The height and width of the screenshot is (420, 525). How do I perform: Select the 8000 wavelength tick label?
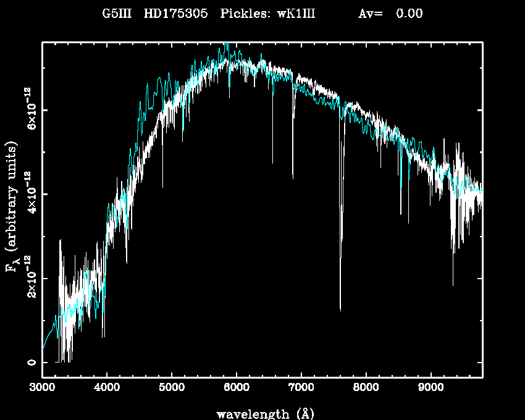[366, 388]
